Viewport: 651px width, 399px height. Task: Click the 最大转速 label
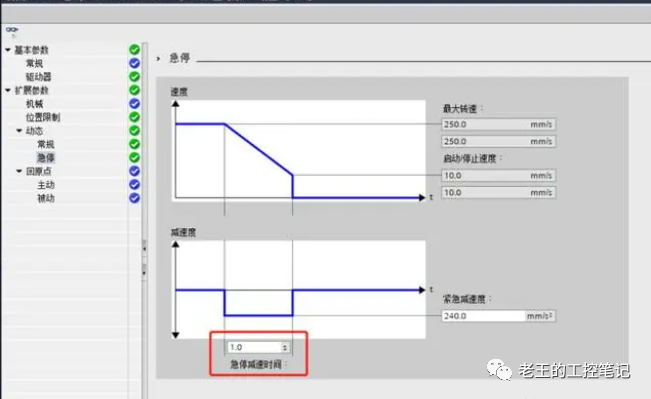point(463,109)
